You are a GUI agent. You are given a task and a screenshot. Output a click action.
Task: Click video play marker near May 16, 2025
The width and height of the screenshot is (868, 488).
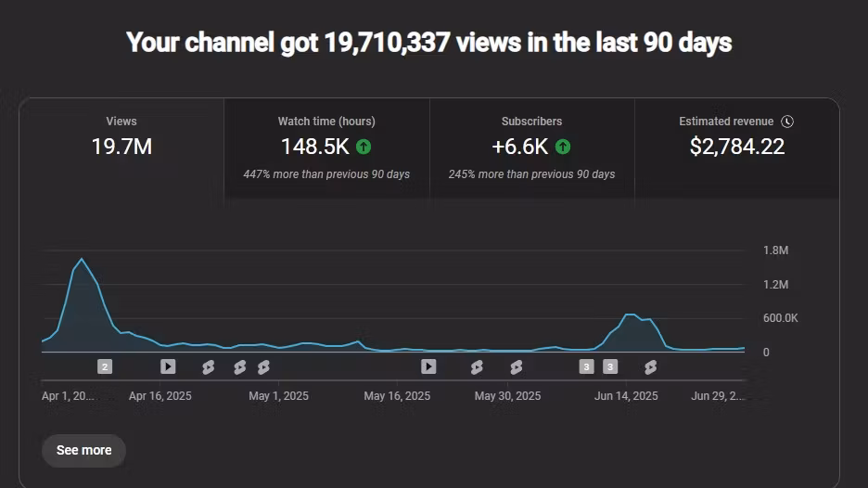(x=428, y=366)
